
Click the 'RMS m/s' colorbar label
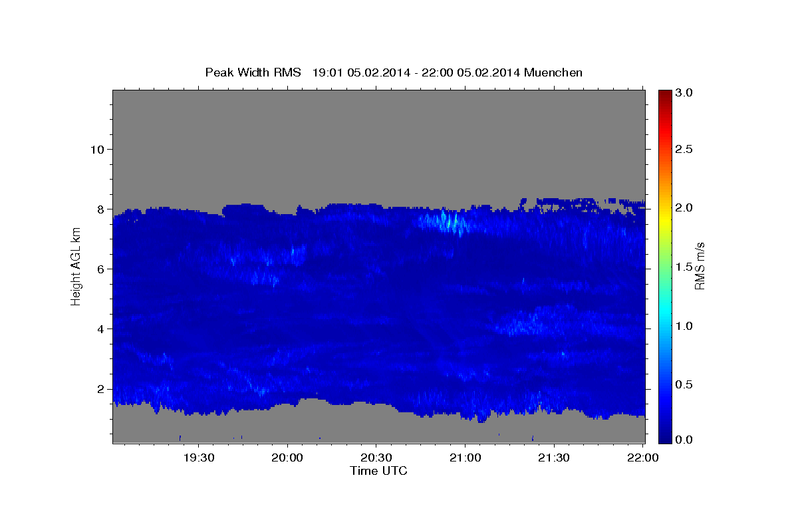(700, 267)
